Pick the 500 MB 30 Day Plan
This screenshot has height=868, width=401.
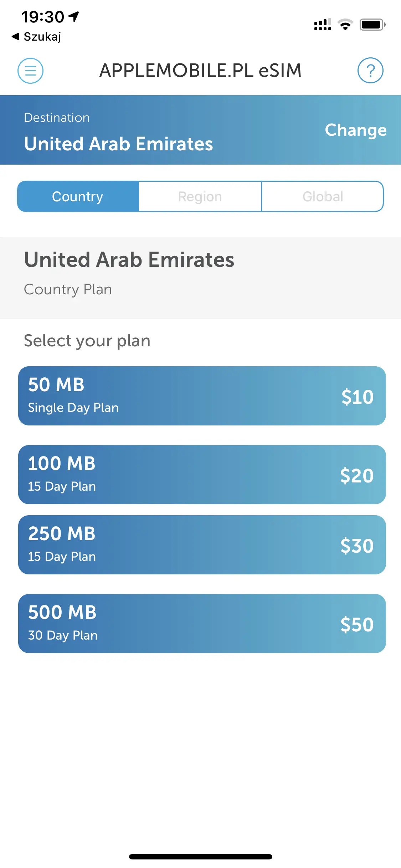(x=202, y=624)
